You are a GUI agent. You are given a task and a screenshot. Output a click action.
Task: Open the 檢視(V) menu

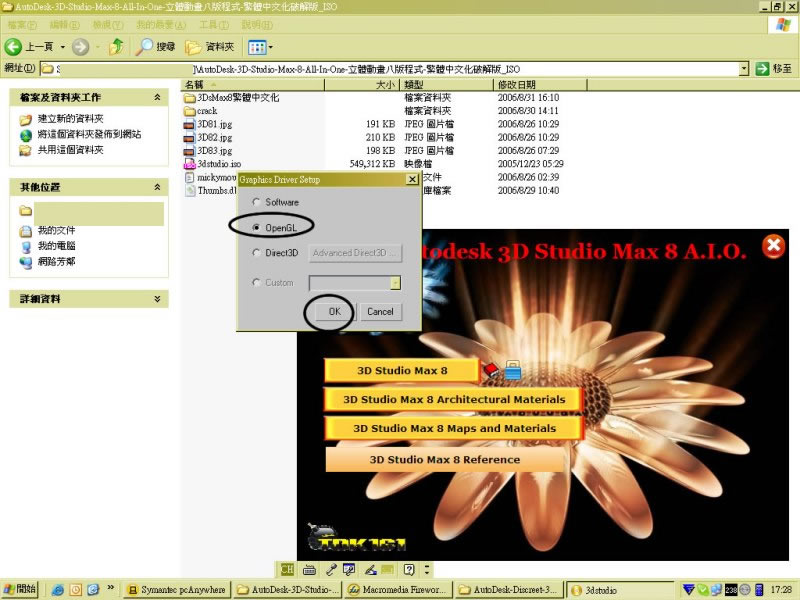[x=108, y=25]
